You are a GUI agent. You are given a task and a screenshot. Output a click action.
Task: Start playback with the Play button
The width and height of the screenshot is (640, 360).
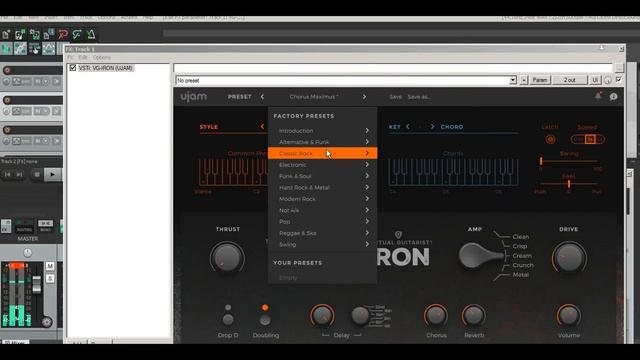point(52,174)
